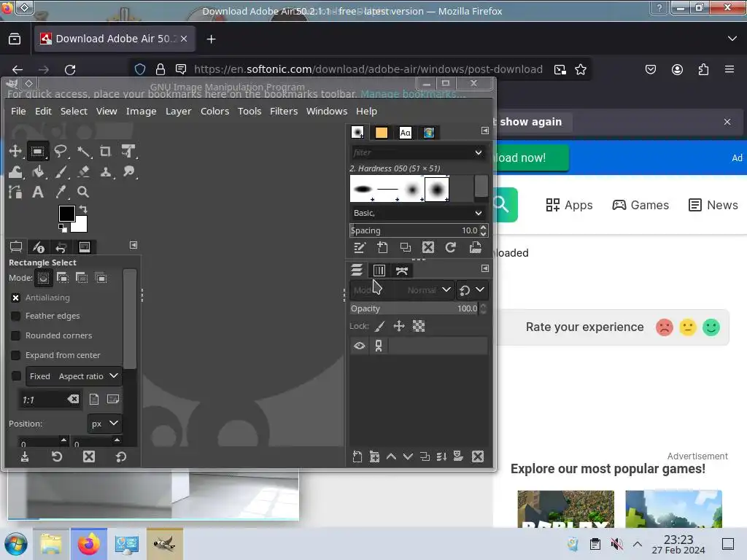This screenshot has height=560, width=747.
Task: Select the Rectangle Select tool
Action: click(x=37, y=152)
